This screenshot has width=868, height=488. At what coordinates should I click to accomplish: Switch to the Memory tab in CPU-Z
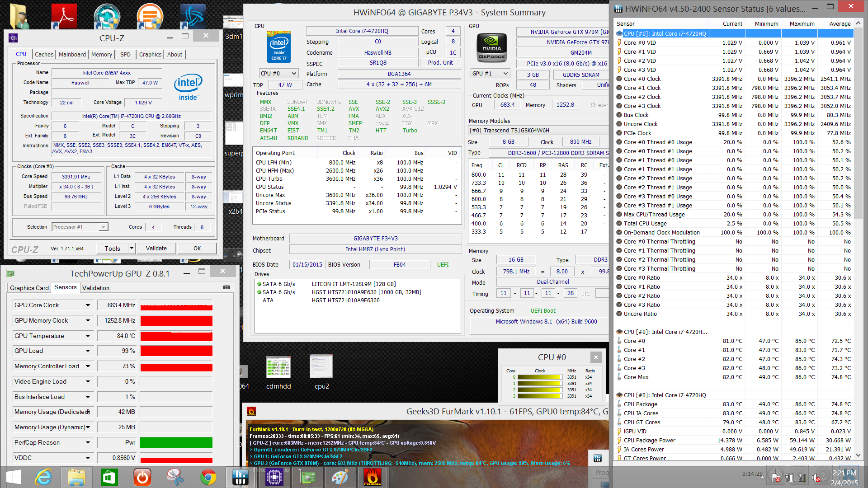(102, 54)
